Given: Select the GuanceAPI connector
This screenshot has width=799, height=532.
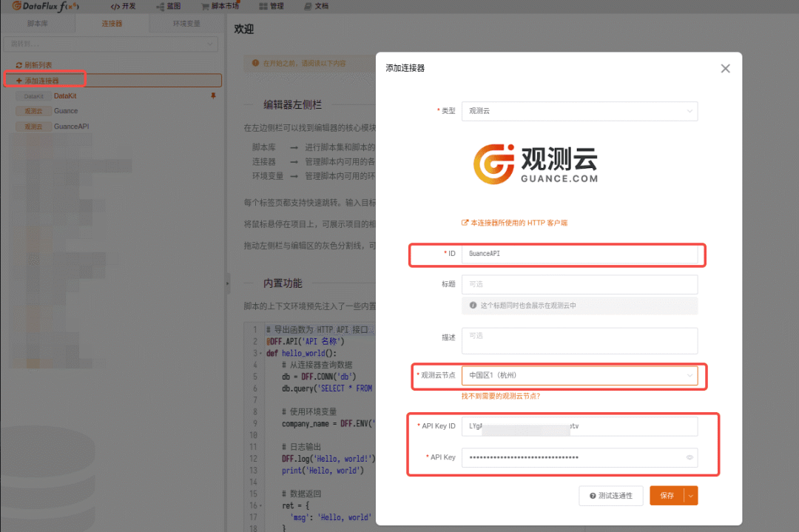Looking at the screenshot, I should [71, 127].
